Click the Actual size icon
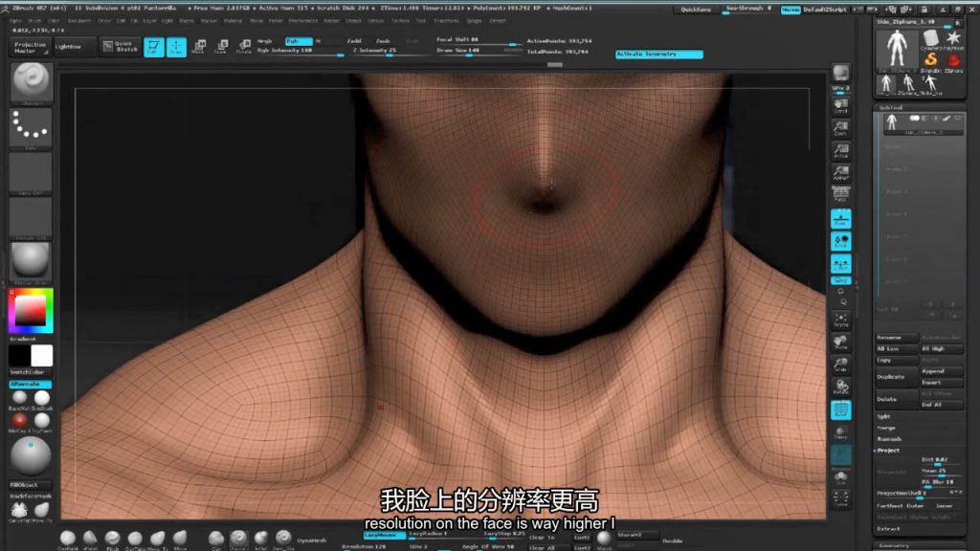This screenshot has height=551, width=980. click(x=840, y=150)
